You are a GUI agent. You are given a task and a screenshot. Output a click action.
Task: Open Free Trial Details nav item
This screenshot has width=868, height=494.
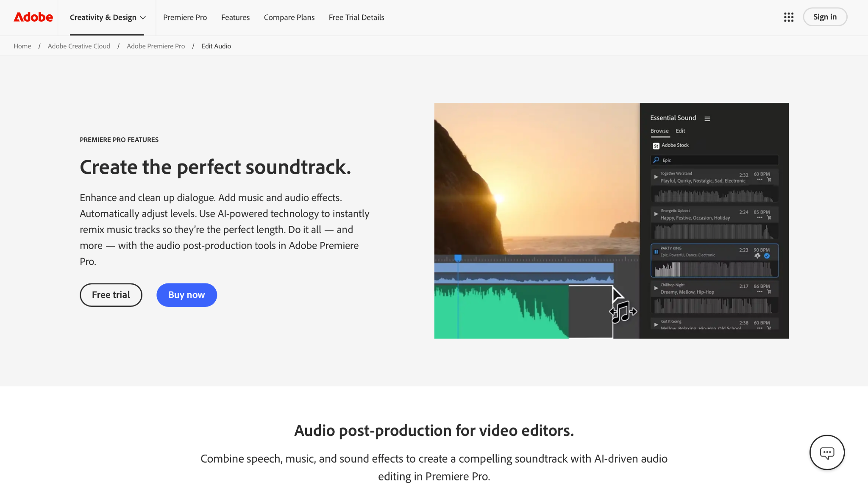point(356,17)
